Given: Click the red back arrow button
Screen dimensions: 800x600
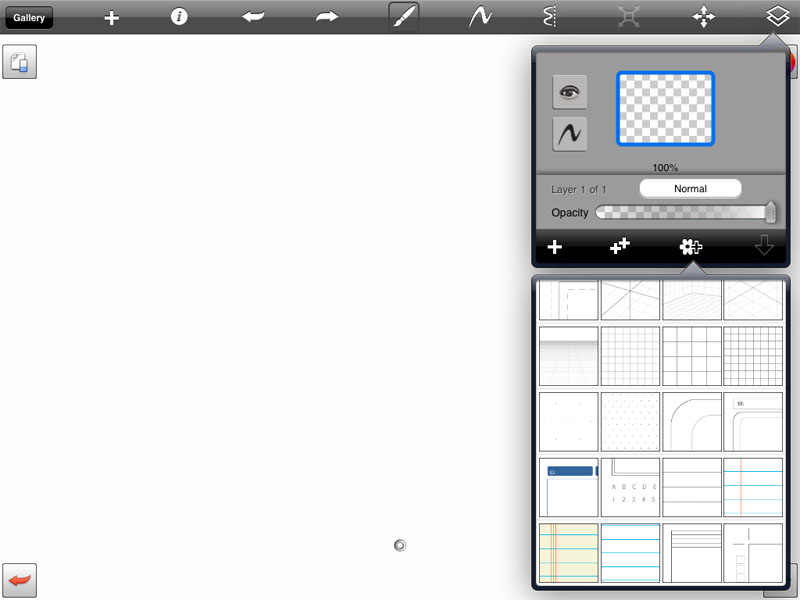Looking at the screenshot, I should 19,579.
